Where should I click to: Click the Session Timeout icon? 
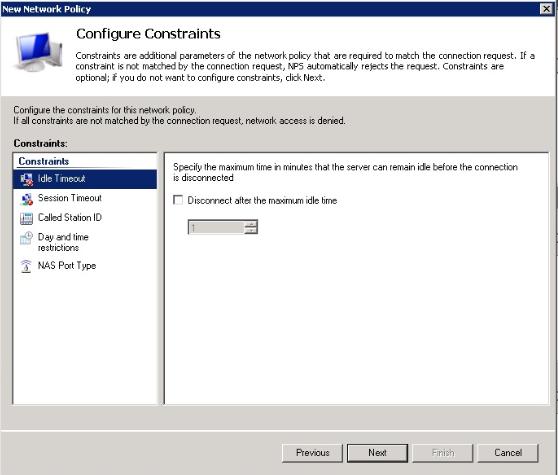pyautogui.click(x=27, y=199)
